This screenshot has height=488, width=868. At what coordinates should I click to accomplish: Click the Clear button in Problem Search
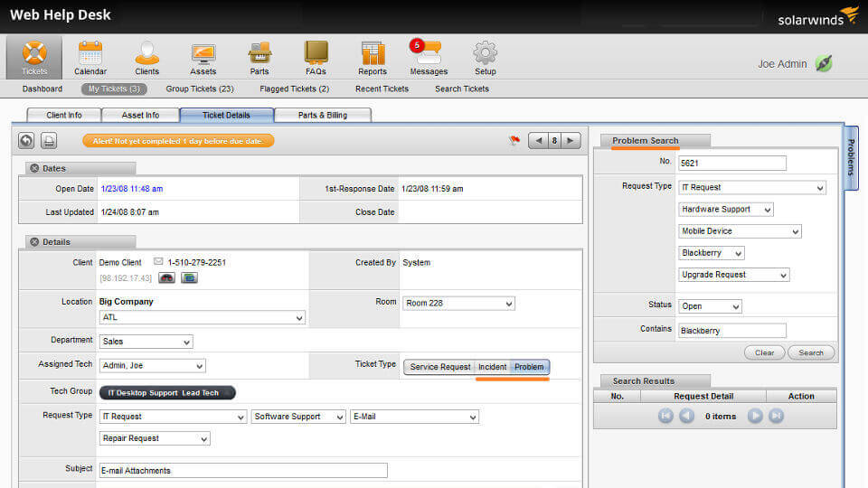(765, 352)
